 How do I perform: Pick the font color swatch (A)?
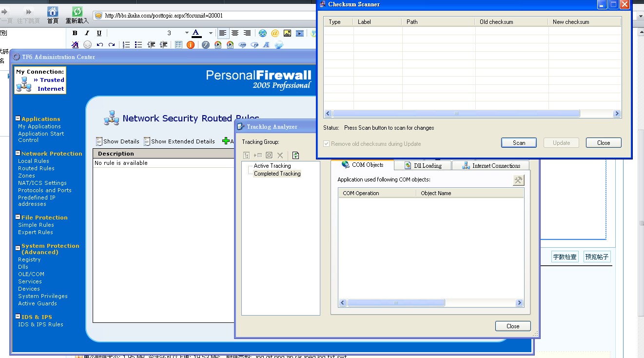pos(196,33)
